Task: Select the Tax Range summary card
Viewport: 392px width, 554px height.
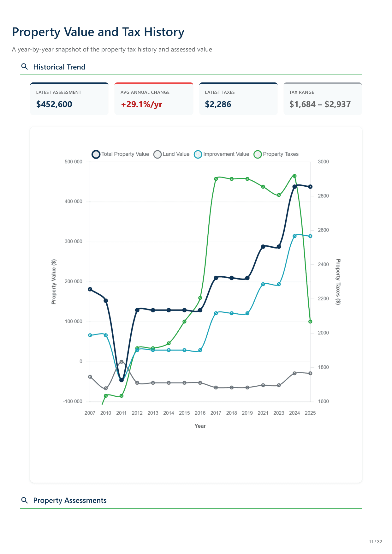Action: tap(323, 99)
